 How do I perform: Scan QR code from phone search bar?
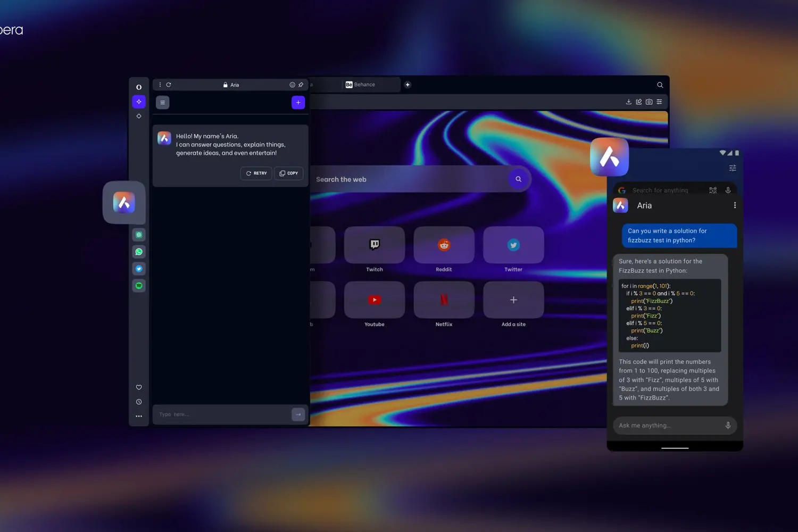[x=713, y=190]
